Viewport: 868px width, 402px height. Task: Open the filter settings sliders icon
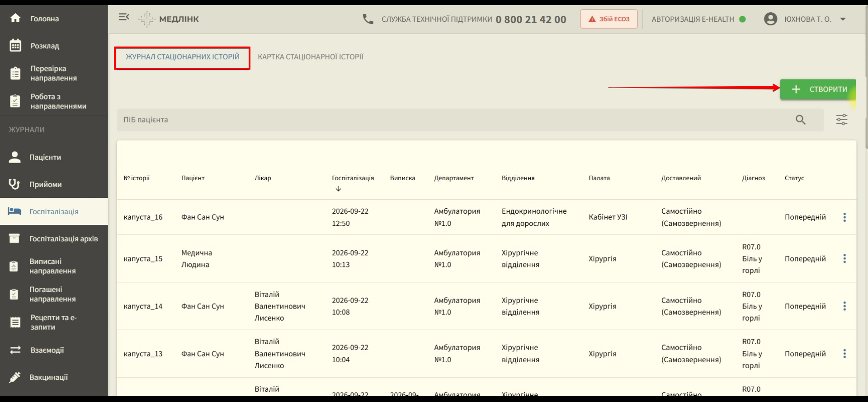(841, 120)
